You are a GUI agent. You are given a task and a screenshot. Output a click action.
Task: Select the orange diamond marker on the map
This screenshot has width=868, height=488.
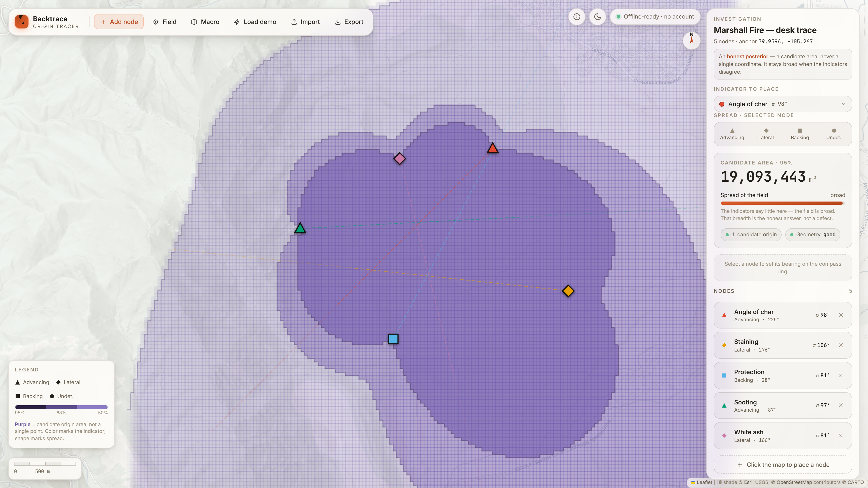click(568, 291)
